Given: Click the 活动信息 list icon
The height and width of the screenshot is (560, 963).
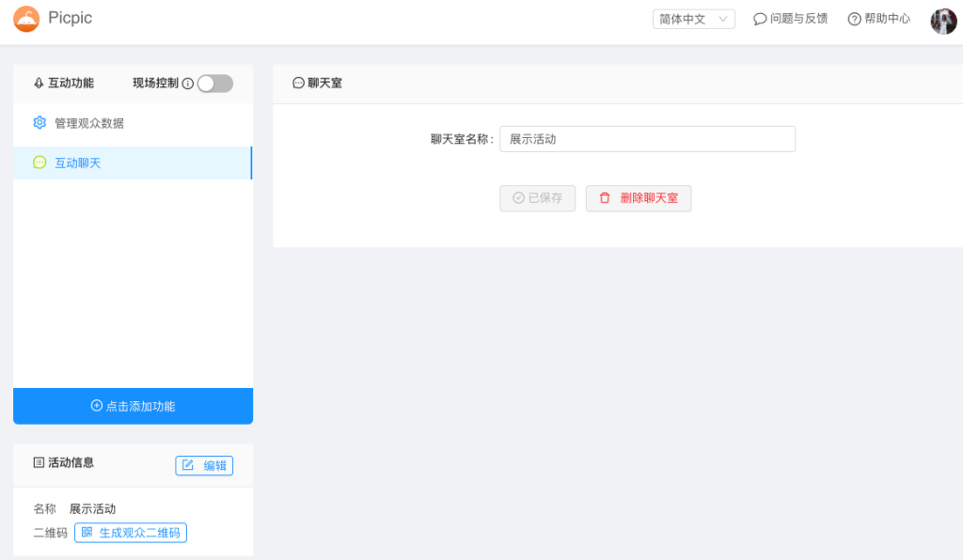Looking at the screenshot, I should (x=39, y=462).
